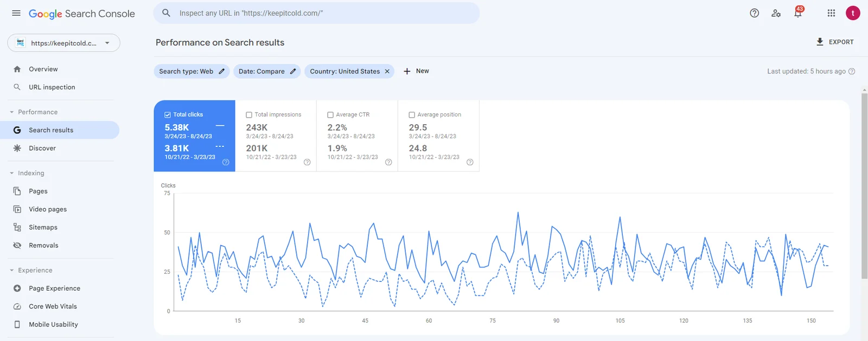Click the plus icon to add a filter
This screenshot has width=868, height=341.
[407, 71]
